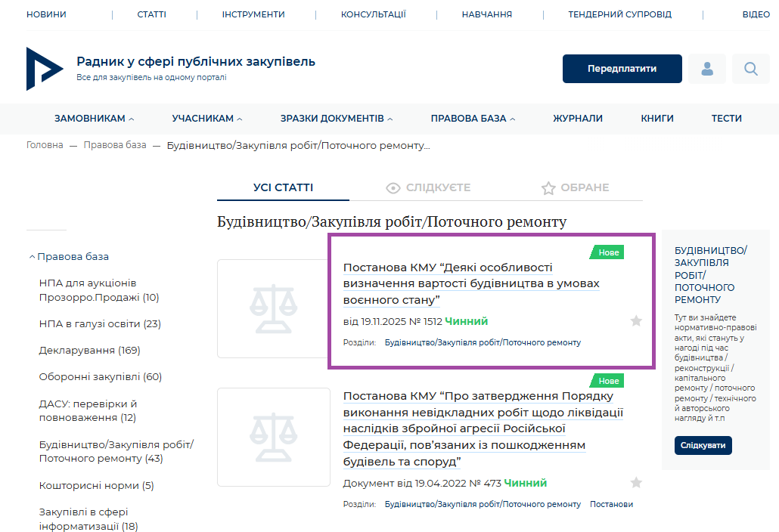Star the Постанова № 473 article as favorite
Viewport: 779px width, 532px height.
(636, 483)
